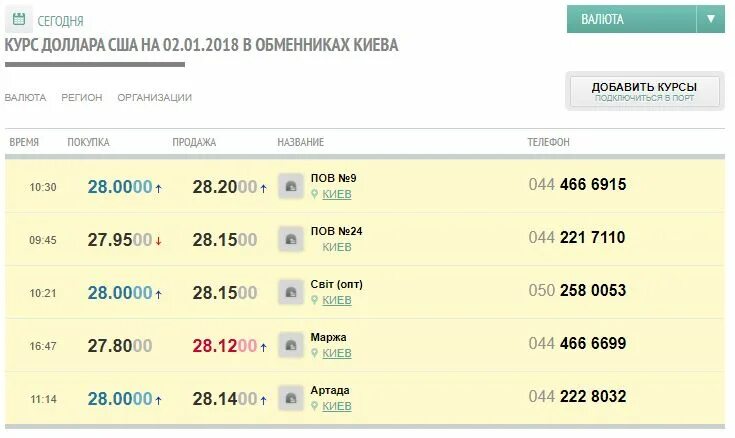Click phone number 044 466 6915

pos(577,184)
